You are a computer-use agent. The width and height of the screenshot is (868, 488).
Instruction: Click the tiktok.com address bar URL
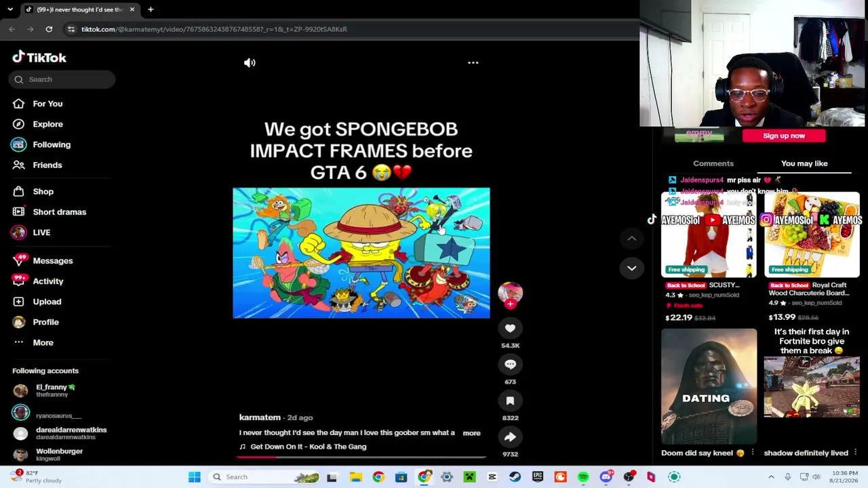(x=214, y=29)
